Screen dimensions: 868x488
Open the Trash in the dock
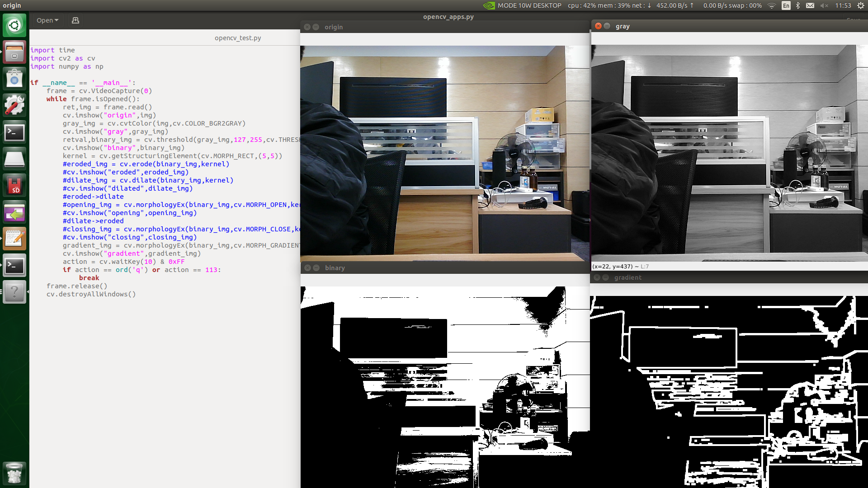pos(14,473)
